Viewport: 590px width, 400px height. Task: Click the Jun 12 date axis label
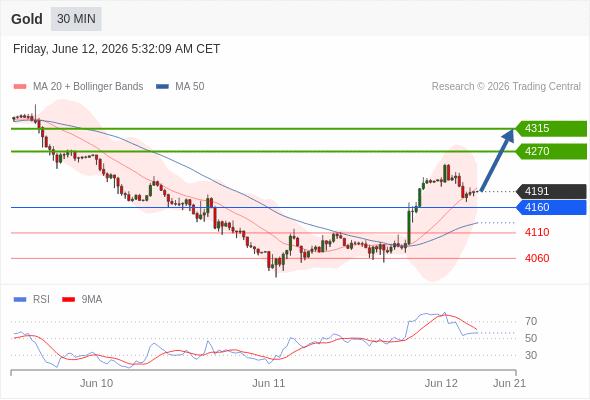pyautogui.click(x=441, y=383)
